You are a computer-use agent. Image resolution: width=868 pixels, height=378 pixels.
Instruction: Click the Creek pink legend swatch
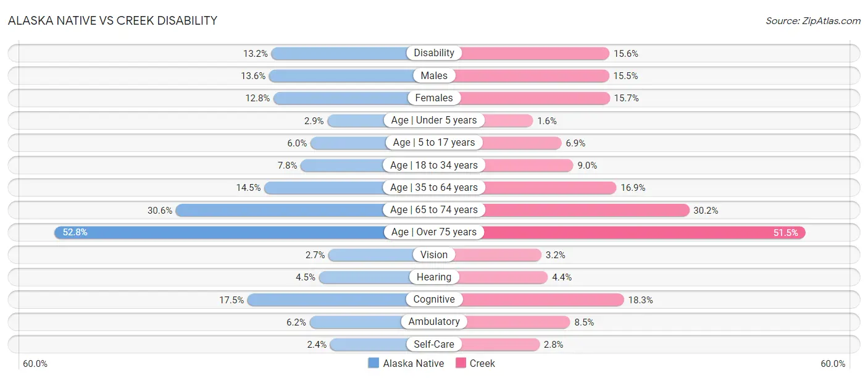(x=461, y=363)
